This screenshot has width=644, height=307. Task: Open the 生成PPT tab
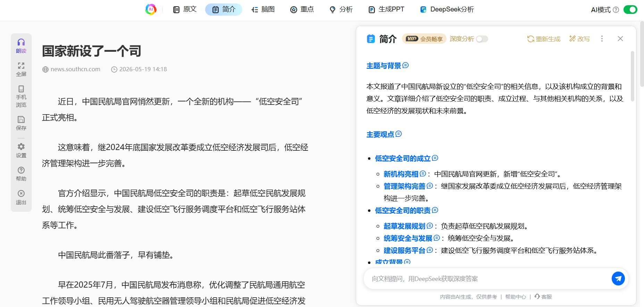pyautogui.click(x=386, y=9)
